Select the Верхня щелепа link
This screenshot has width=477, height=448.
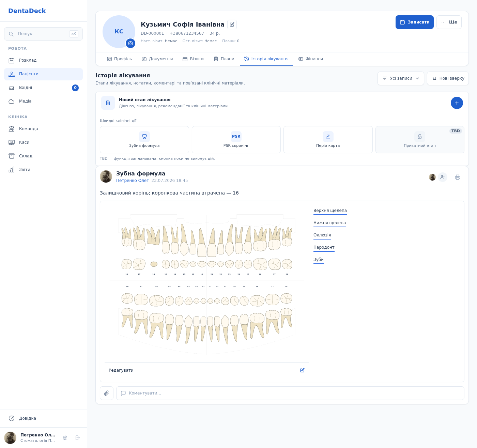330,211
